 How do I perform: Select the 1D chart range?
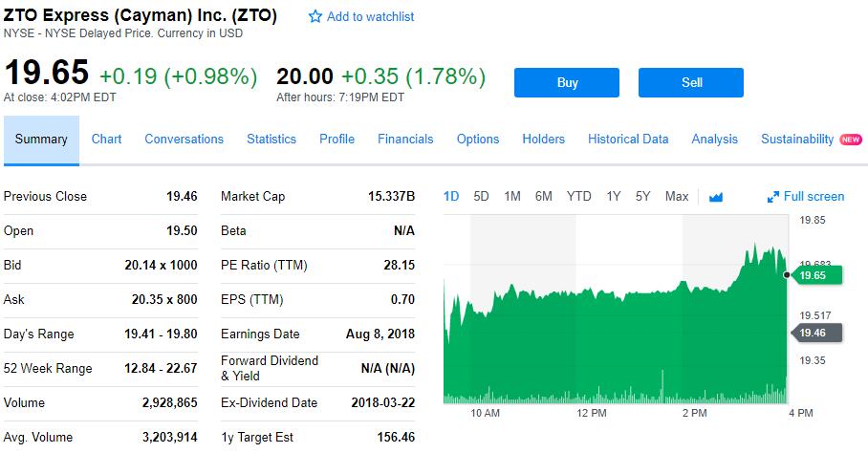coord(451,196)
